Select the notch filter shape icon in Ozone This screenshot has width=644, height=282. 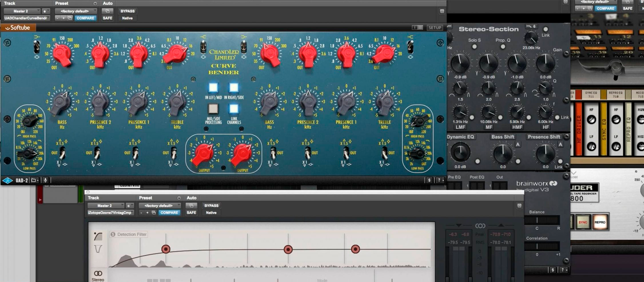coord(98,249)
